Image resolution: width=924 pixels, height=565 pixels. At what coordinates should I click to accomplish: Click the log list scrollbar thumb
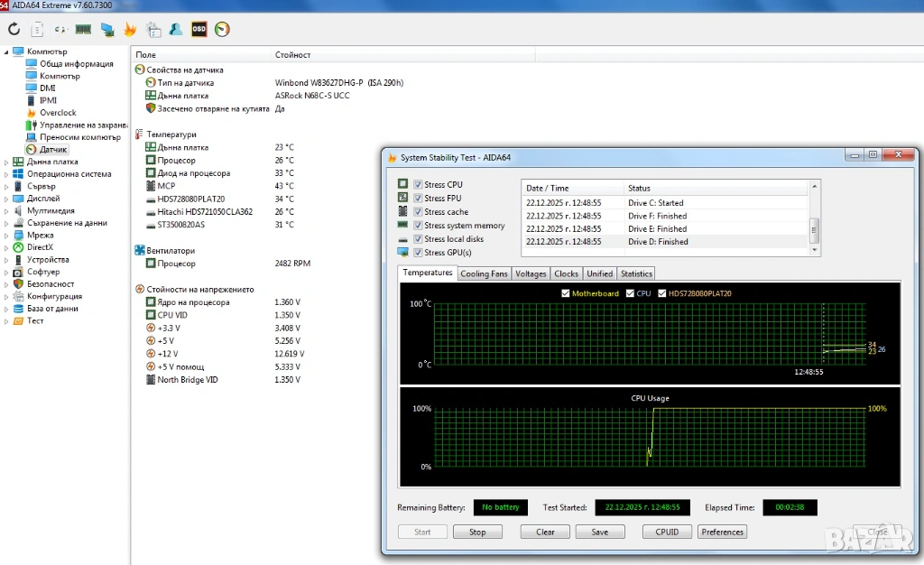pyautogui.click(x=815, y=227)
